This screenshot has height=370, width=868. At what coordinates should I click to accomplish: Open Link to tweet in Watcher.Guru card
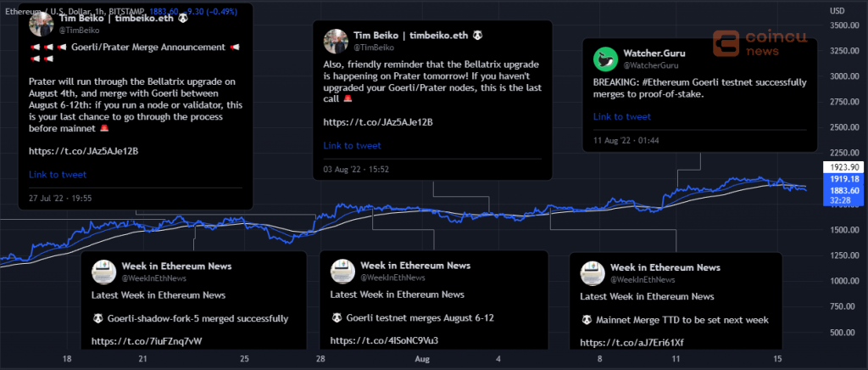(622, 117)
